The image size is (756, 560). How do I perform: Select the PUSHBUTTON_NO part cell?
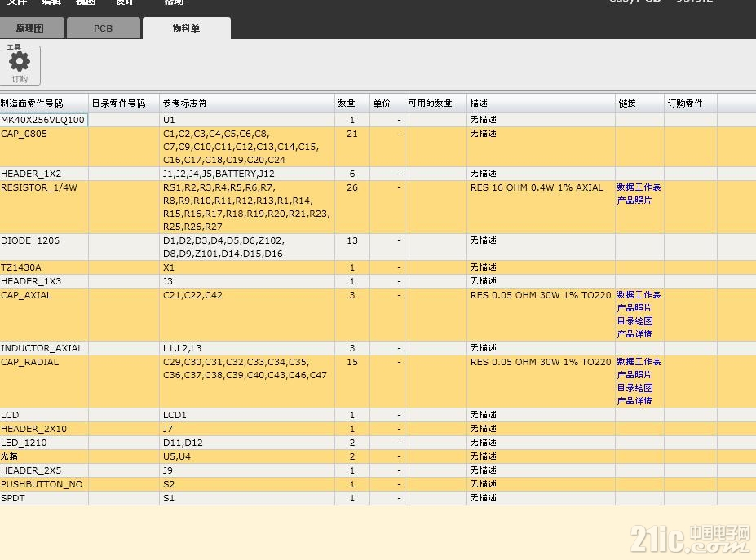click(44, 484)
